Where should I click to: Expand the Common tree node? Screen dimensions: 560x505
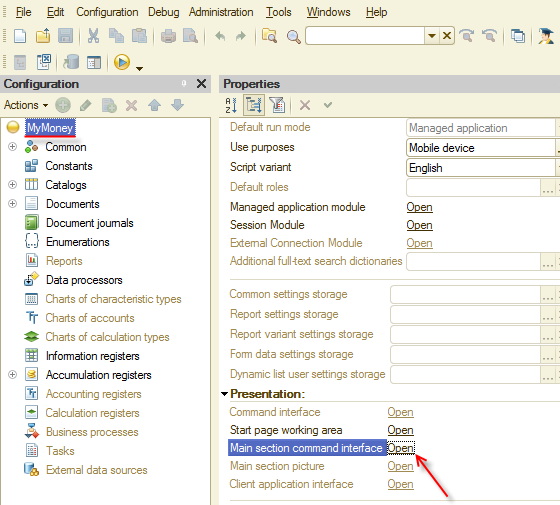12,147
